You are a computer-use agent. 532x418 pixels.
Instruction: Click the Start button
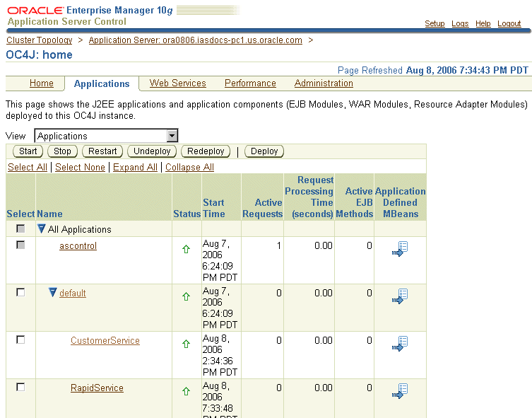pos(28,151)
